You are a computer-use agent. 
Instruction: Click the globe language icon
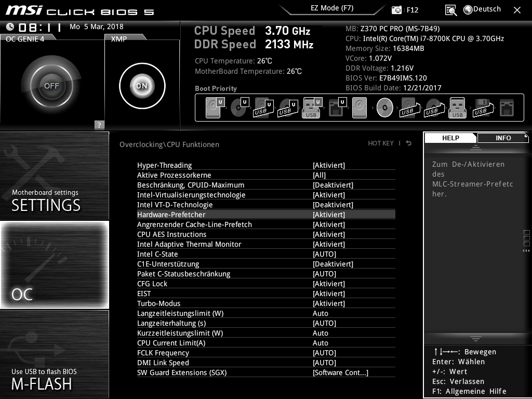pos(468,10)
